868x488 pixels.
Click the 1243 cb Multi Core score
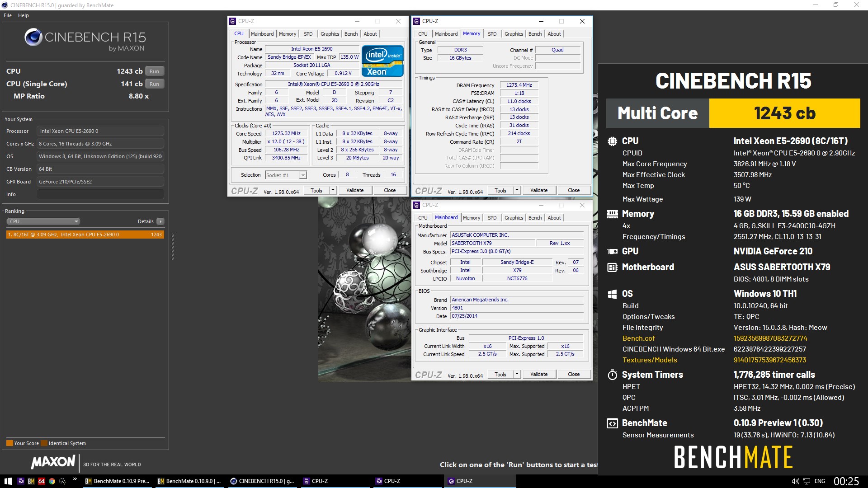(785, 113)
